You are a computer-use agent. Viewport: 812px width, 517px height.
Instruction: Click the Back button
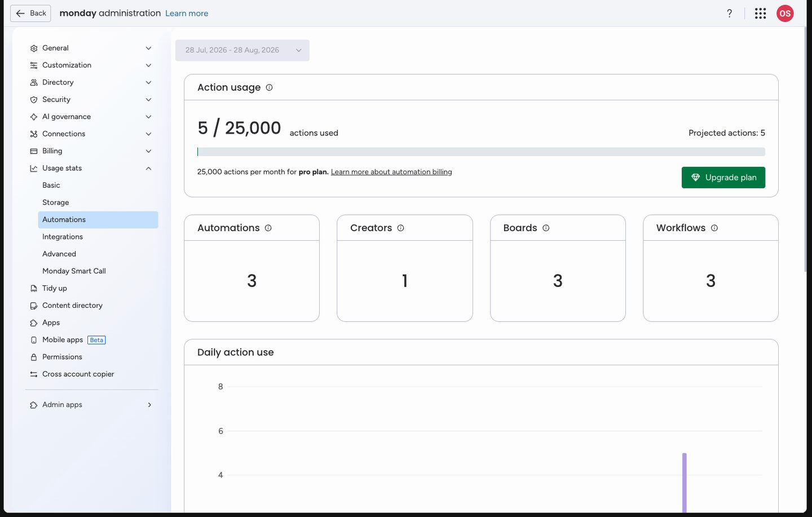click(30, 14)
